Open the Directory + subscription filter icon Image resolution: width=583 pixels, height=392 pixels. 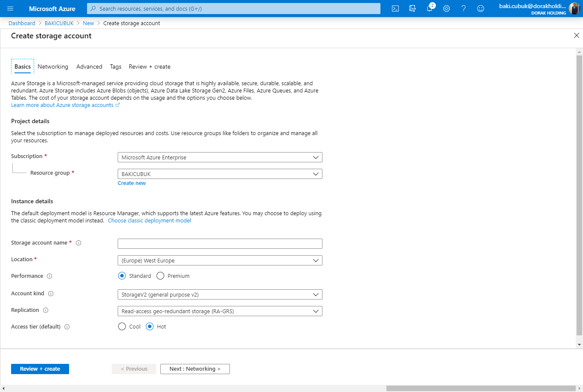tap(412, 9)
